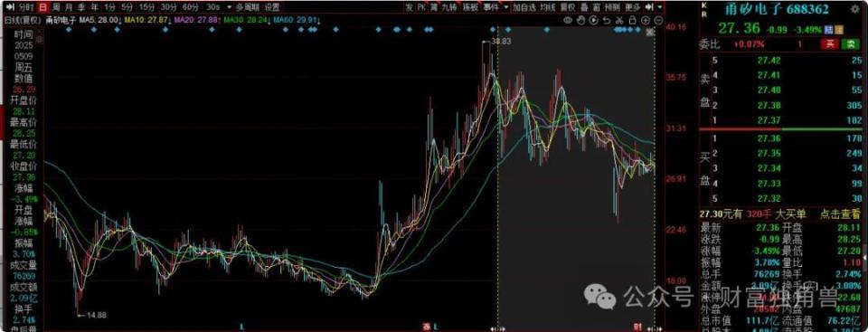Click the zoom-in plus circle icon
The image size is (868, 332).
pos(646,20)
